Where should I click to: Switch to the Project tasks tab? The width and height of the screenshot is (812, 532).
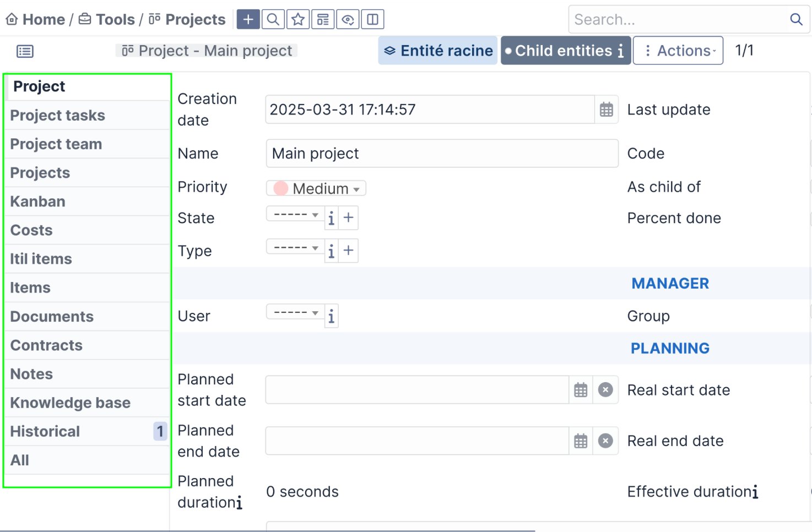coord(58,116)
